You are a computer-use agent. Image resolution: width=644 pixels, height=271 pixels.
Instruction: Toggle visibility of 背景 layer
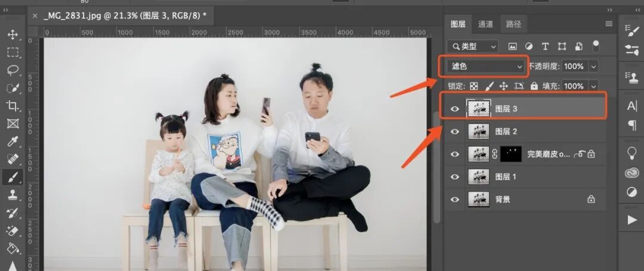click(454, 199)
